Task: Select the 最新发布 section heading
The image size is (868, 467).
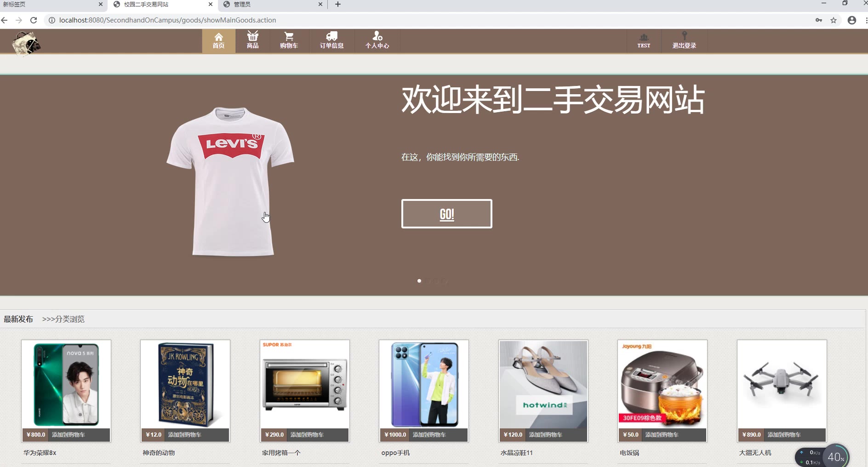Action: click(x=18, y=319)
